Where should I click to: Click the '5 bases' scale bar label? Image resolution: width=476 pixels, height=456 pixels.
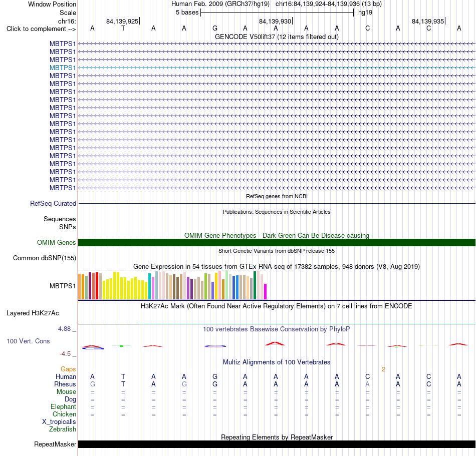(187, 13)
